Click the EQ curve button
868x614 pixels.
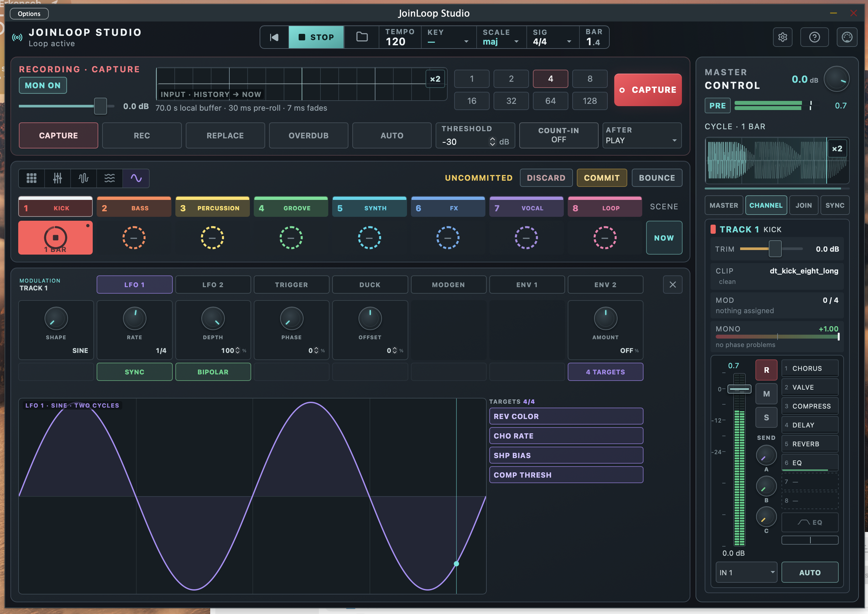(x=810, y=523)
